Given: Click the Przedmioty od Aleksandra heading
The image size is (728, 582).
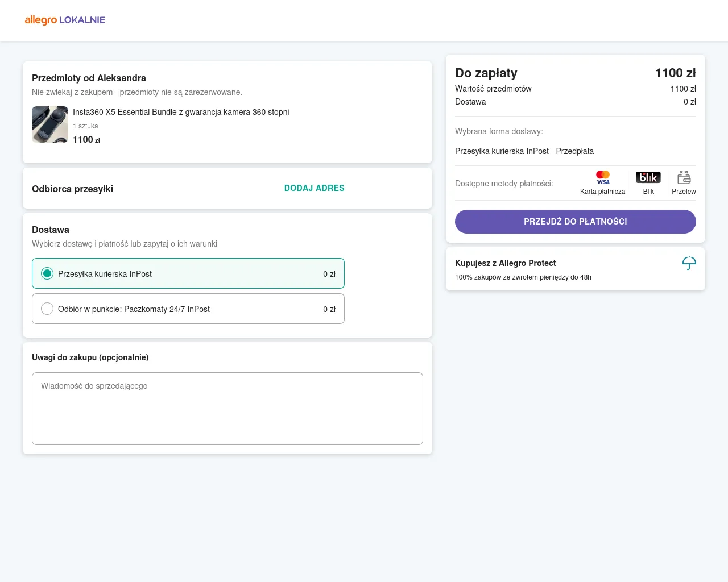Looking at the screenshot, I should [89, 78].
